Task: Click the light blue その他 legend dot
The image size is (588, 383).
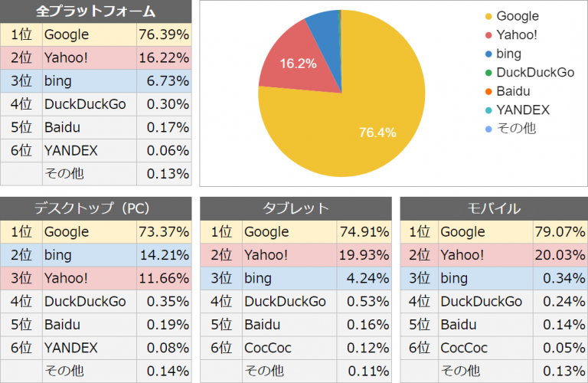Action: [488, 129]
